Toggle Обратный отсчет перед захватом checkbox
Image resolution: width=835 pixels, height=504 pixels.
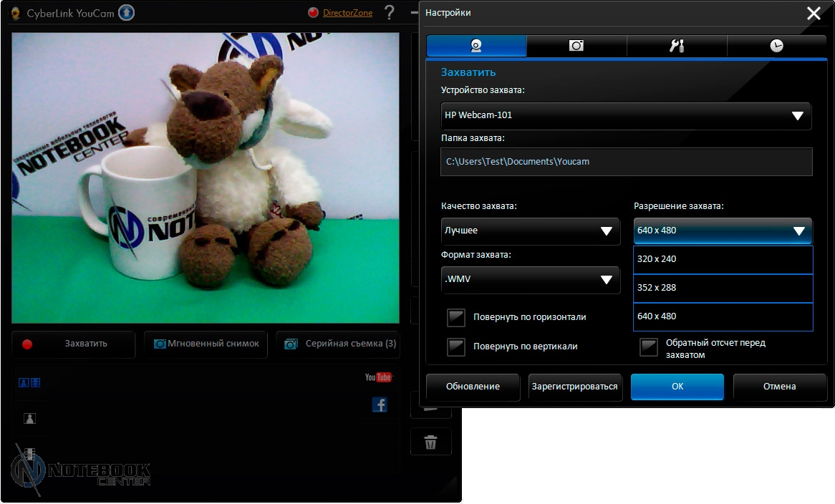[649, 347]
